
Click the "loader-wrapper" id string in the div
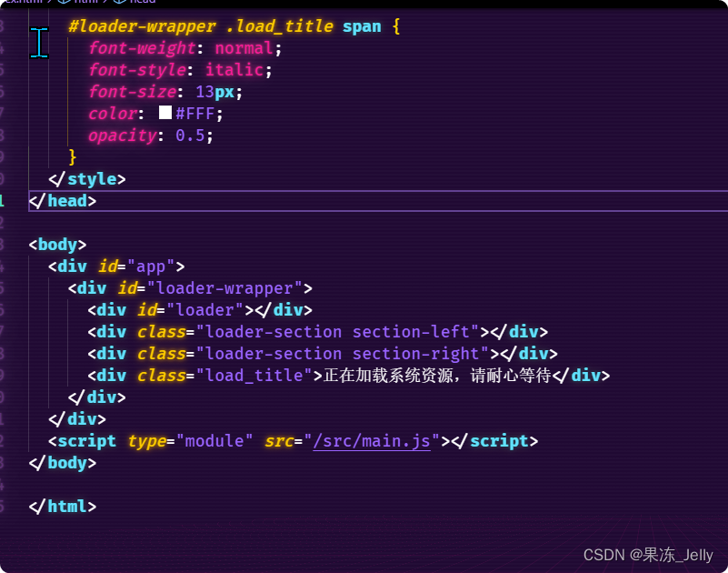coord(224,288)
